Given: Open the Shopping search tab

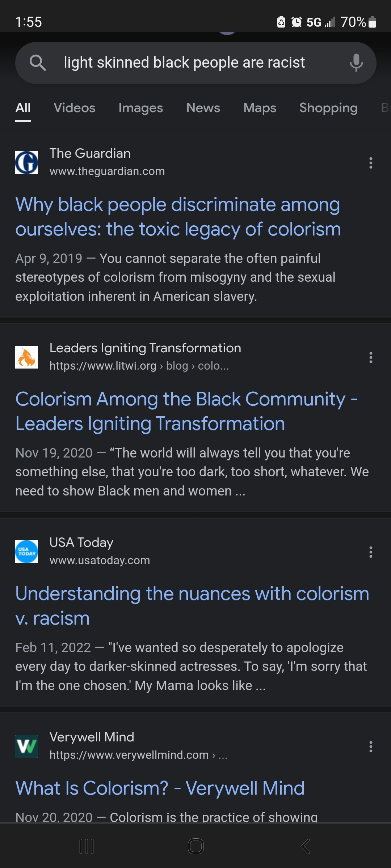Looking at the screenshot, I should tap(328, 108).
